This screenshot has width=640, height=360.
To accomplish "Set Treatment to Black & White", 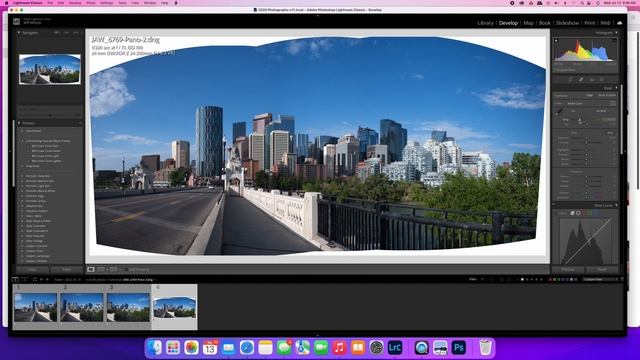I will (x=607, y=95).
